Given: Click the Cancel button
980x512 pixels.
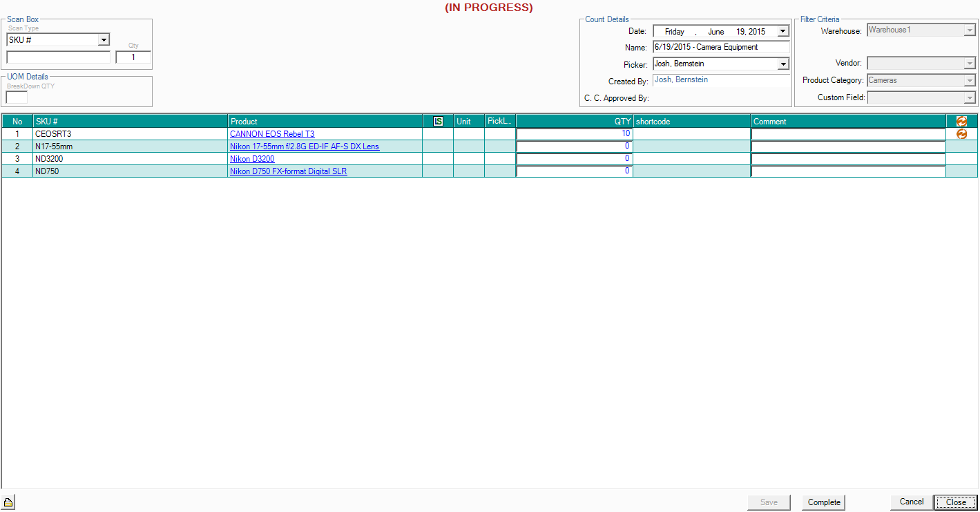Looking at the screenshot, I should (x=911, y=502).
